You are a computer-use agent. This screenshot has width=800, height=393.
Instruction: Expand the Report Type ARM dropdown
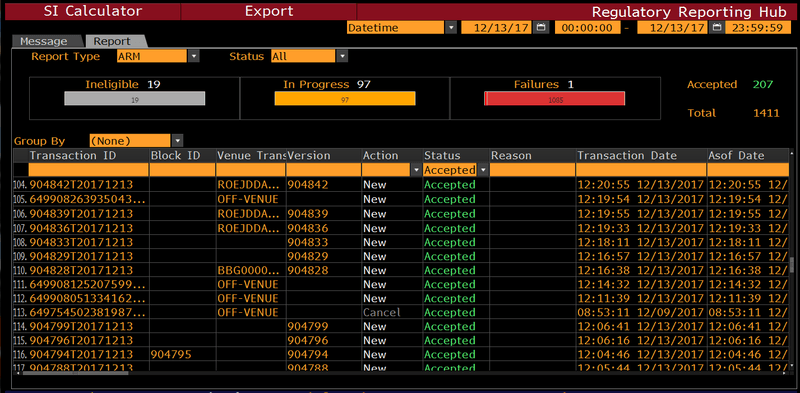193,57
